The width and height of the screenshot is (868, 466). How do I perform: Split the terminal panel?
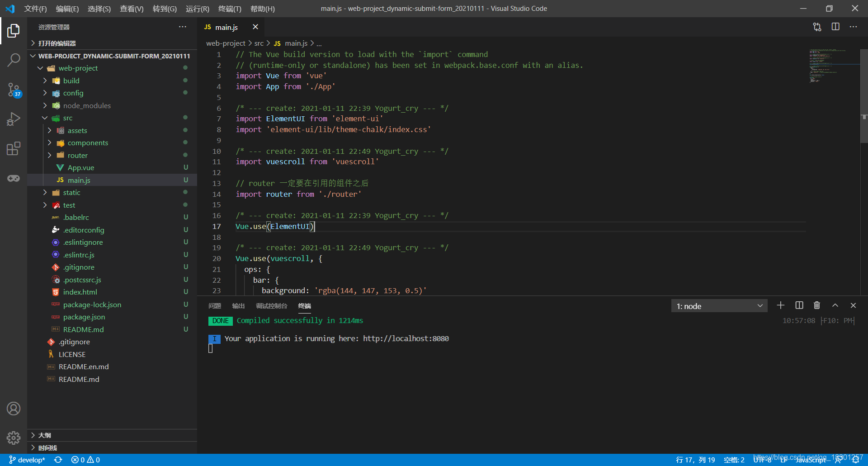(799, 305)
